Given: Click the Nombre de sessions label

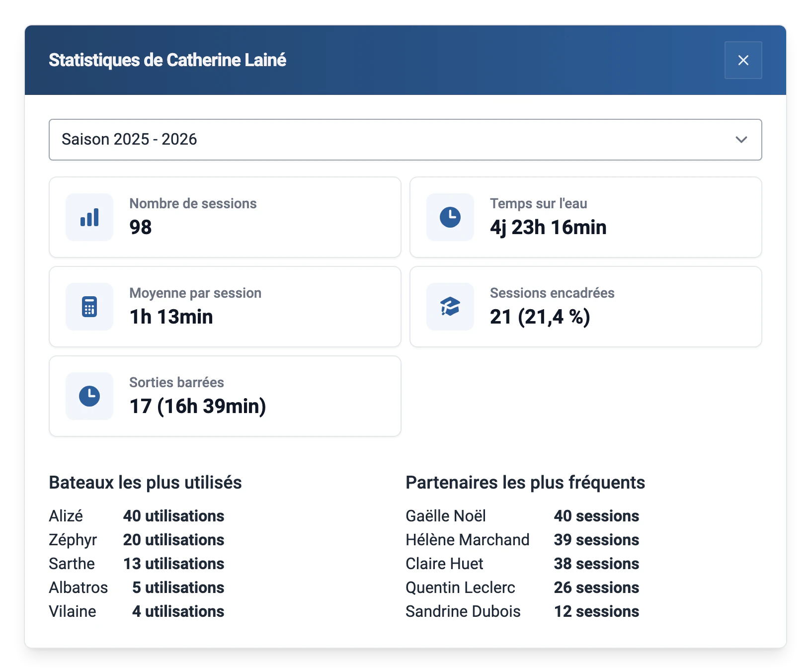Looking at the screenshot, I should point(193,203).
